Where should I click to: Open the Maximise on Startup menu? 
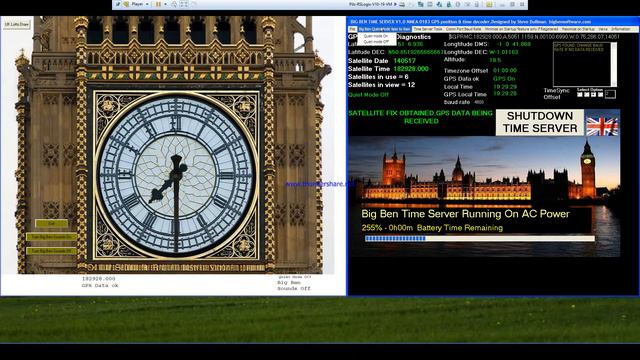point(578,29)
